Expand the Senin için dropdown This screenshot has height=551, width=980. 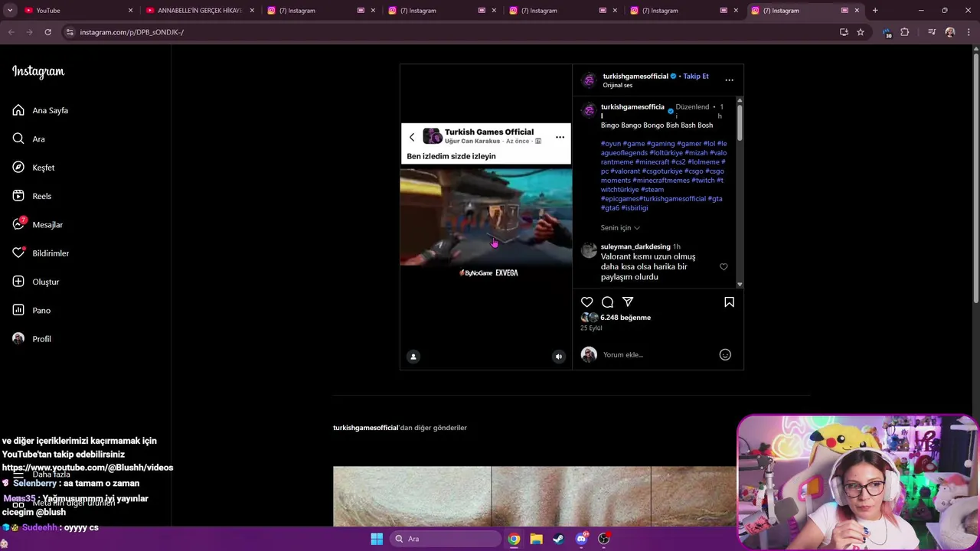[620, 227]
